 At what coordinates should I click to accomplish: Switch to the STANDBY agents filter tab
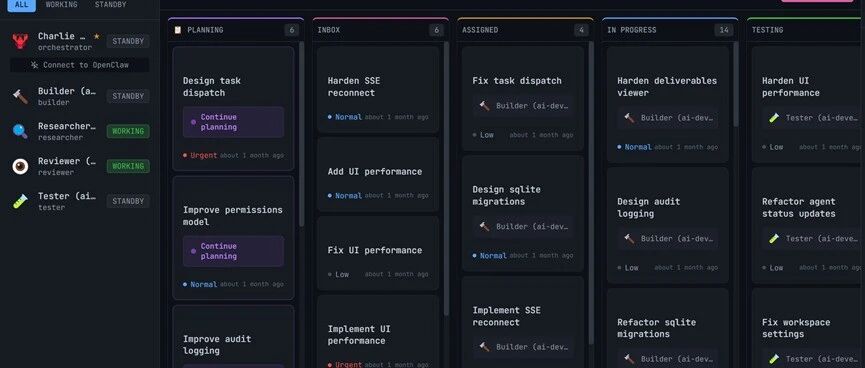110,5
